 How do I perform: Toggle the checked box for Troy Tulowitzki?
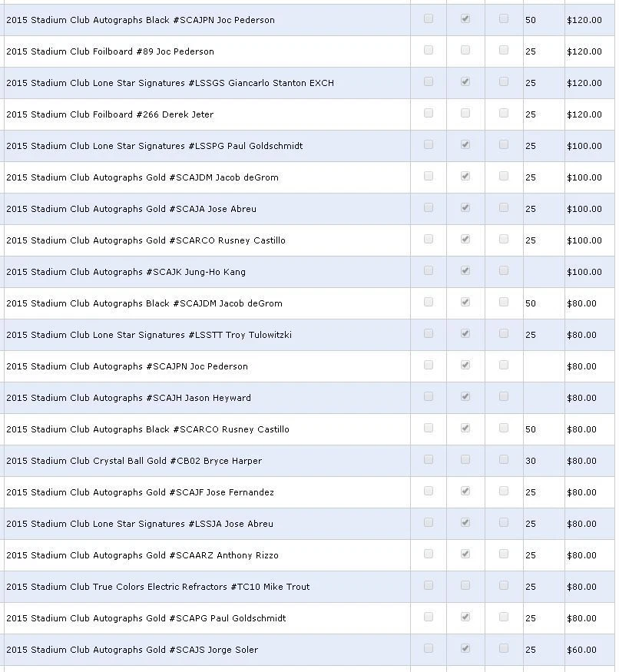tap(465, 333)
